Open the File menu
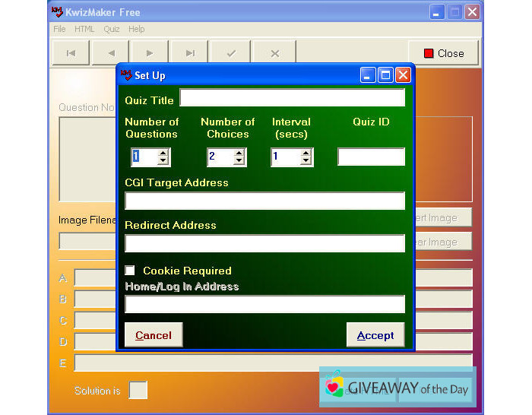Screen dimensions: 532x415 (x=59, y=29)
